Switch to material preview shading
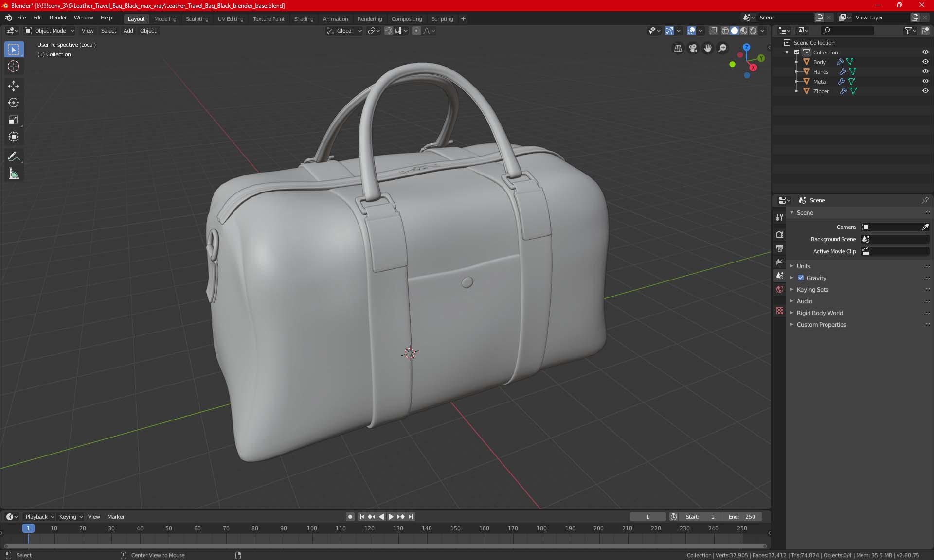 pyautogui.click(x=744, y=31)
